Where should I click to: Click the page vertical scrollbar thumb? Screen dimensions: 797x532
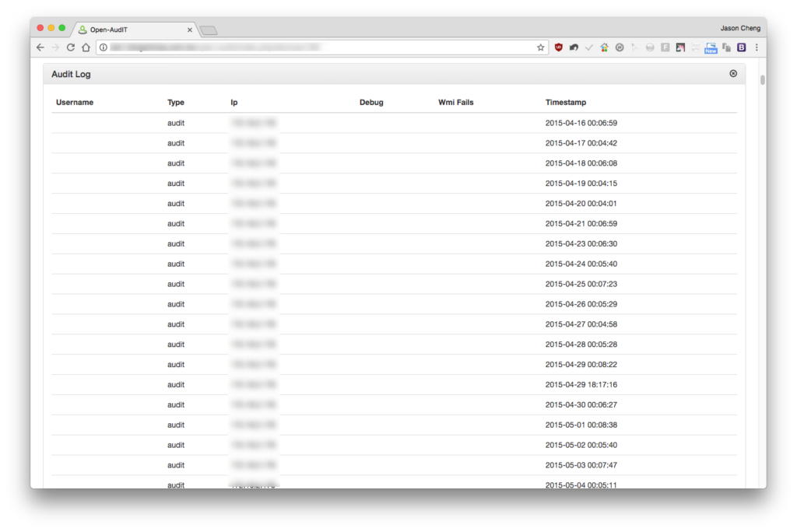[763, 80]
